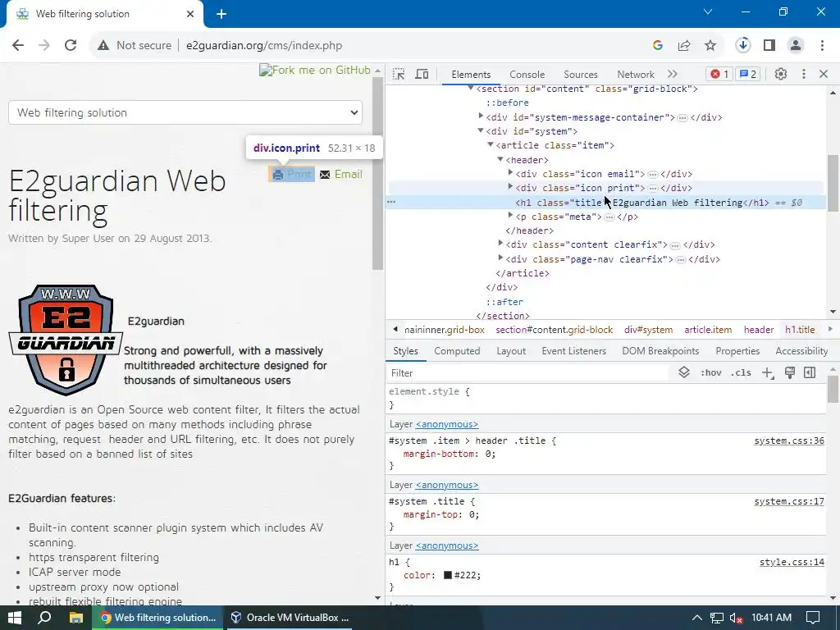Click the red error count badge
Image resolution: width=840 pixels, height=630 pixels.
pos(719,74)
